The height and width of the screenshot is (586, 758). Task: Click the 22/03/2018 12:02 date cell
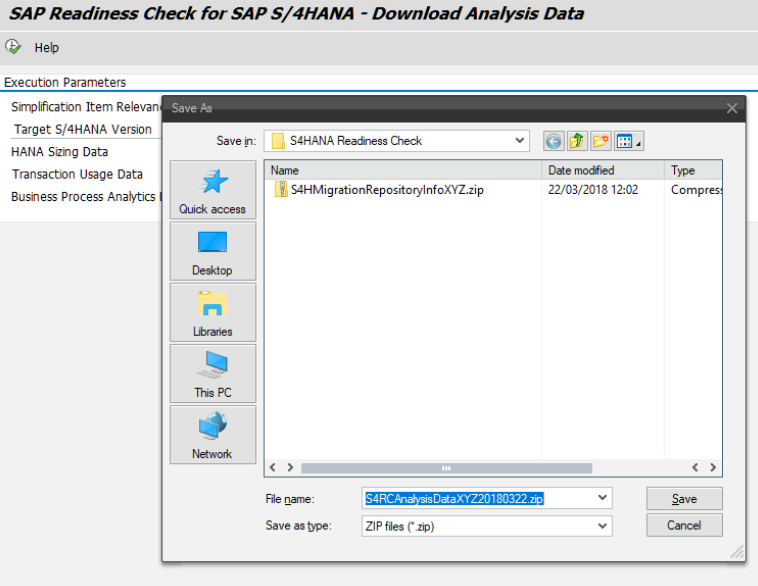(593, 190)
